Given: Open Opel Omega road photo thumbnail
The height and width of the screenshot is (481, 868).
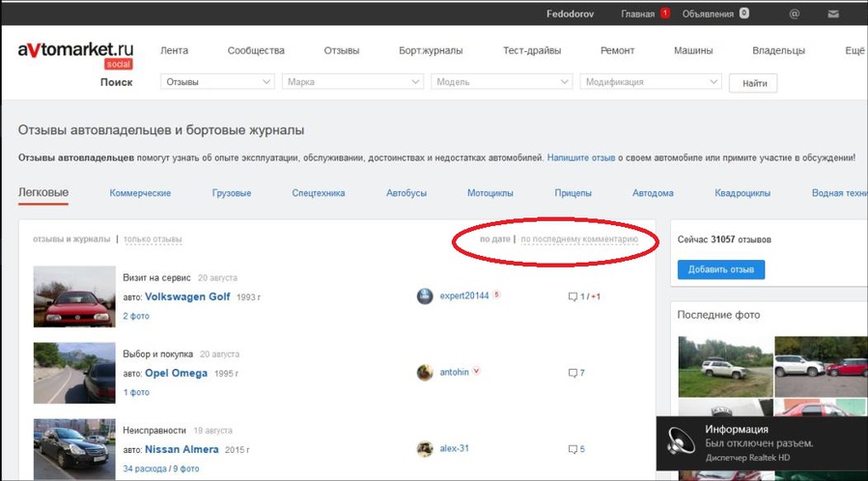Looking at the screenshot, I should [x=74, y=373].
